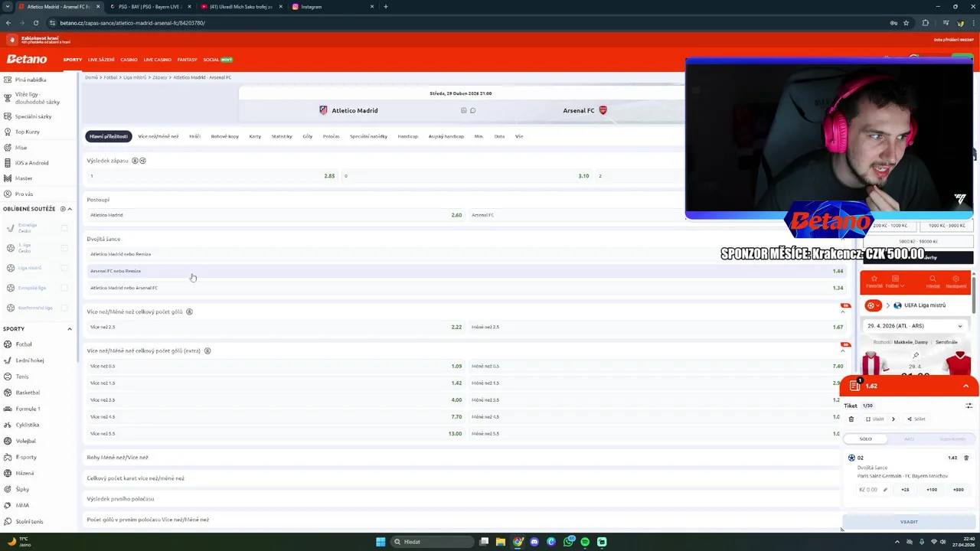Select Stolní tenis in the sports list

point(29,521)
